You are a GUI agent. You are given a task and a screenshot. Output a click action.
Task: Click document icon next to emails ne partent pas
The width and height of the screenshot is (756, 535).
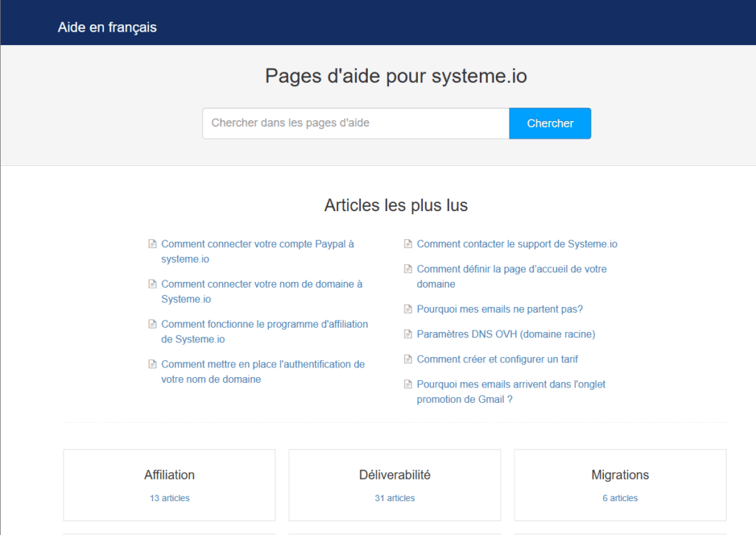click(x=408, y=309)
